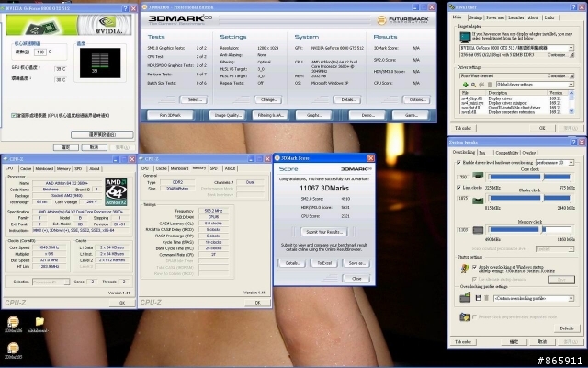Screen dimensions: 588x368
Task: Click the ForceWare detected Customize arrow
Action: click(x=571, y=75)
